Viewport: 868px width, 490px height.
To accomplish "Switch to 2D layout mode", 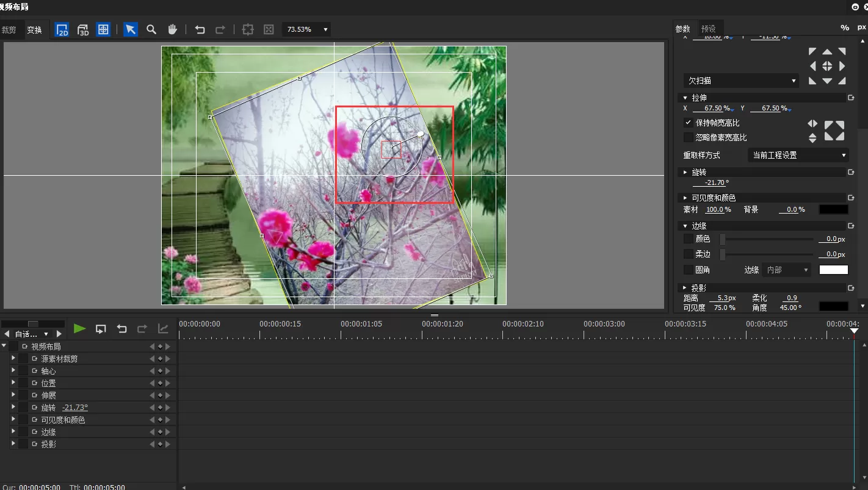I will (x=62, y=29).
